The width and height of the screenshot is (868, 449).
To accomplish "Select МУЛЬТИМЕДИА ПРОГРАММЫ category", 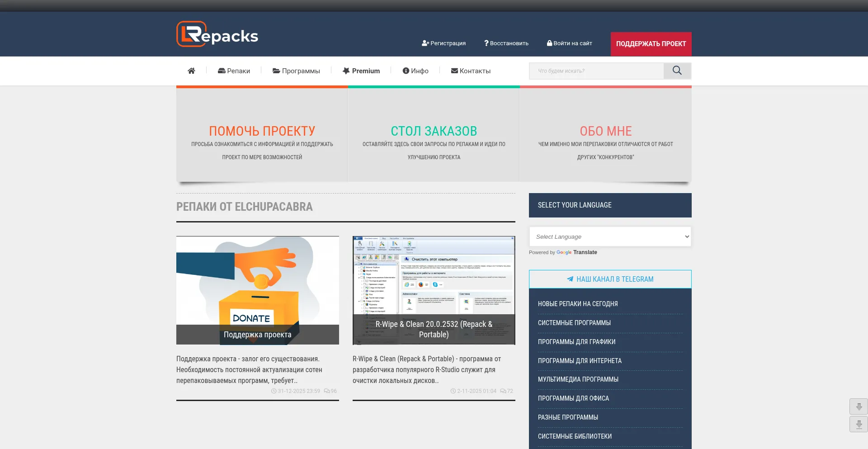I will [578, 379].
